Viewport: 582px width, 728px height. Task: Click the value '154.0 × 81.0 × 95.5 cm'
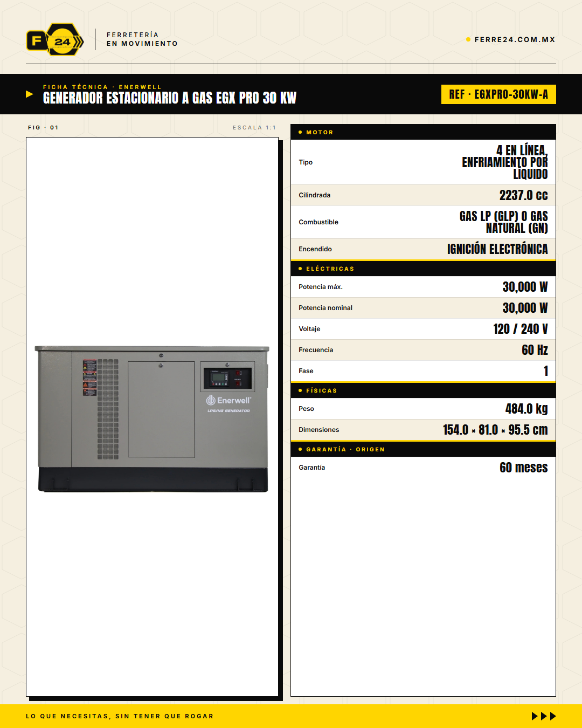pyautogui.click(x=495, y=430)
